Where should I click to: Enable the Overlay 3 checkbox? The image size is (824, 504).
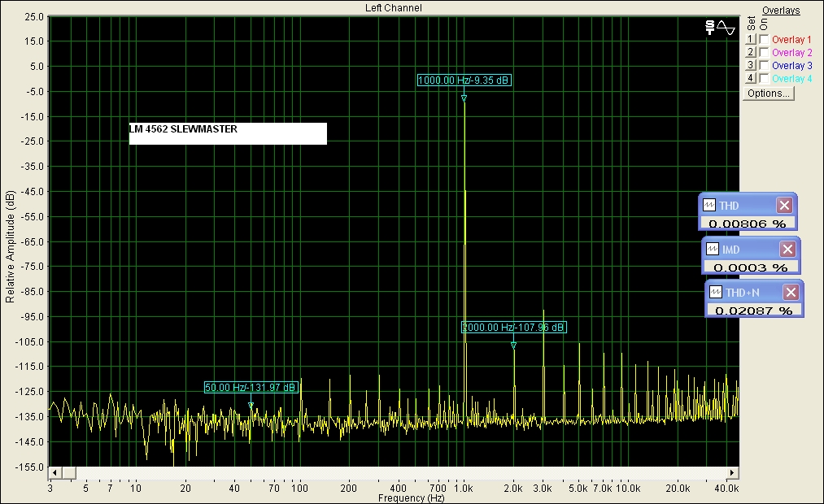[764, 66]
